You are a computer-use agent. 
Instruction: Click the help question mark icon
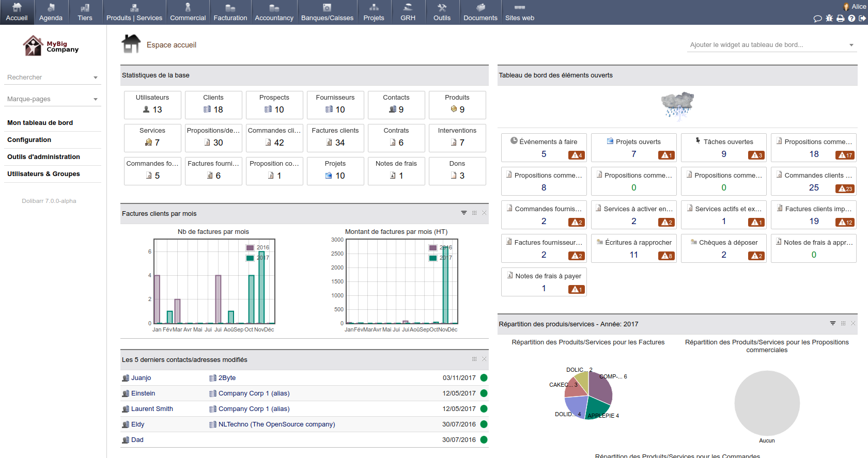coord(851,19)
